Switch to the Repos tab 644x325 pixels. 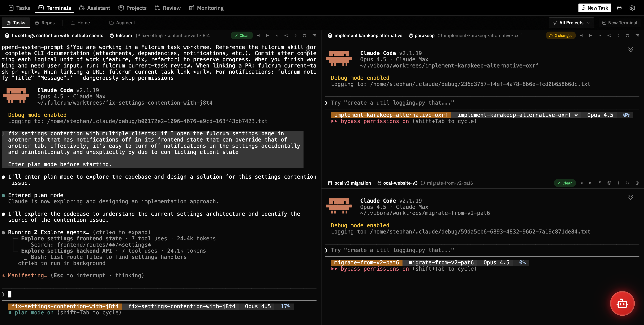point(45,22)
